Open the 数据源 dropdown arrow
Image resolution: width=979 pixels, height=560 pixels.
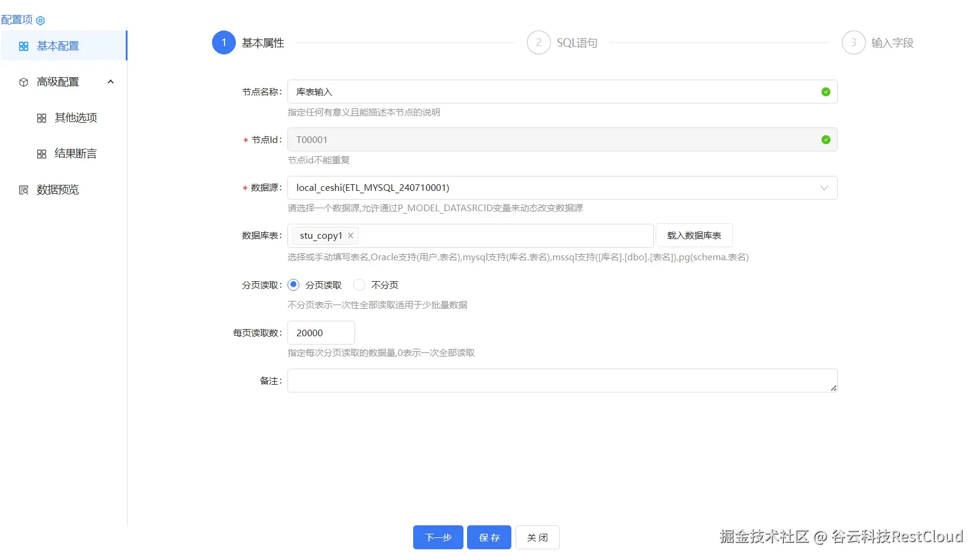[x=824, y=187]
